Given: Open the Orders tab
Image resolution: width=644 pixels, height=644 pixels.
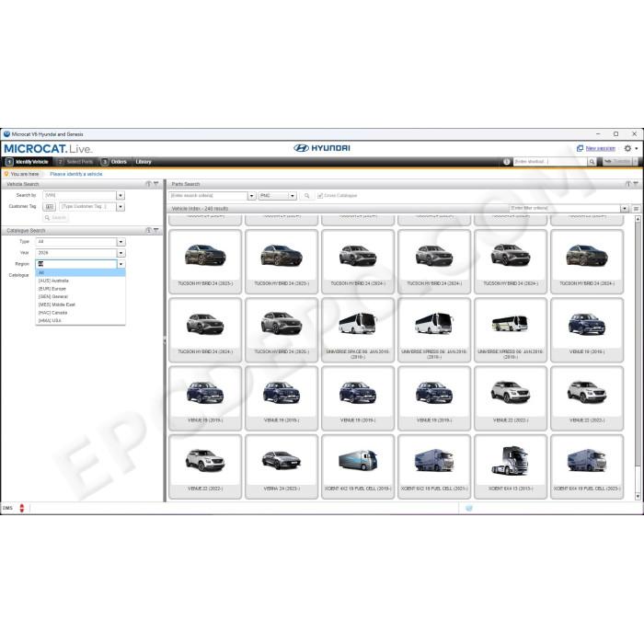Looking at the screenshot, I should click(114, 162).
